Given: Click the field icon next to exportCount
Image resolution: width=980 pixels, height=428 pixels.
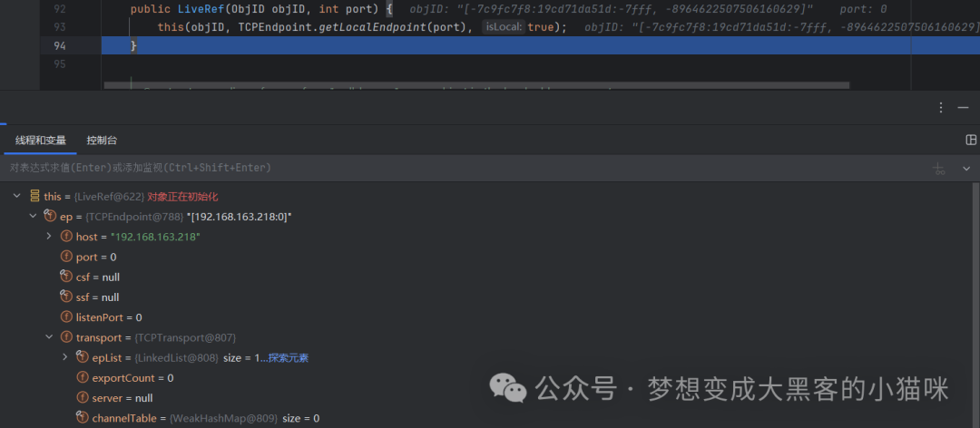Looking at the screenshot, I should click(82, 377).
